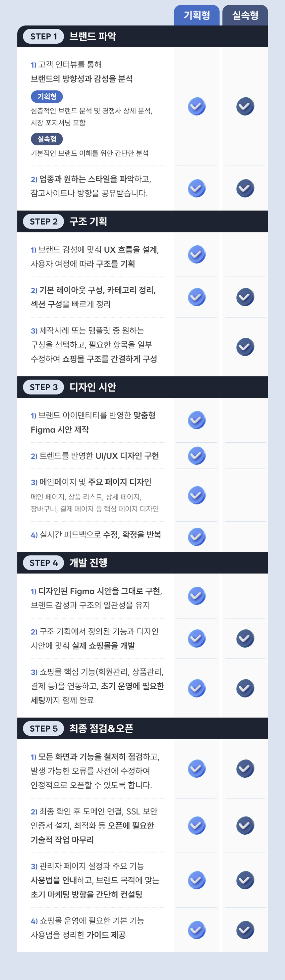The width and height of the screenshot is (285, 980).
Task: Switch to the 실속형 column tab
Action: [245, 15]
